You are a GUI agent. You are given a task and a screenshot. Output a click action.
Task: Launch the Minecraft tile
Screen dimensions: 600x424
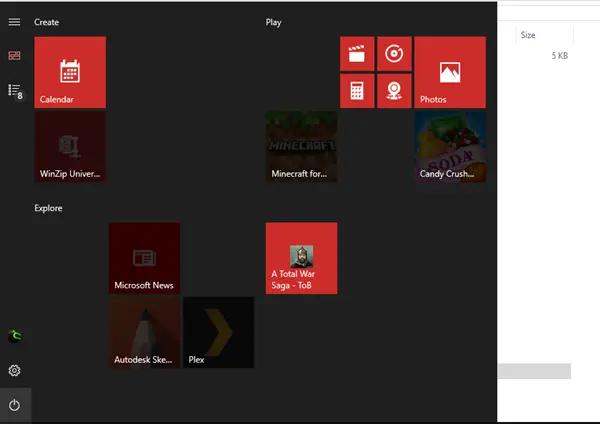(302, 147)
